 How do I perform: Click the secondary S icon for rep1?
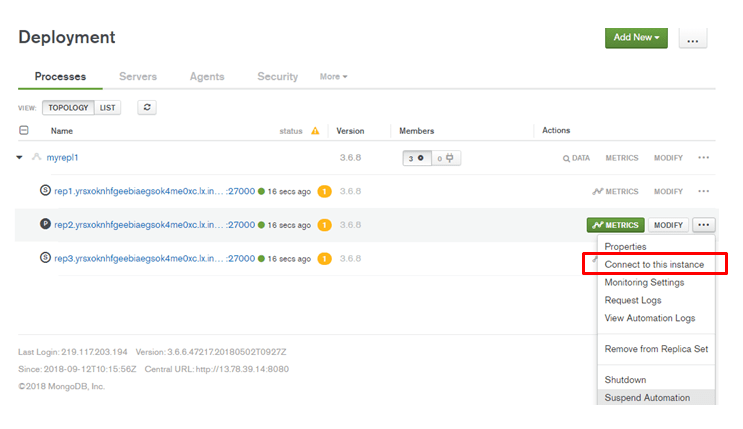[45, 191]
